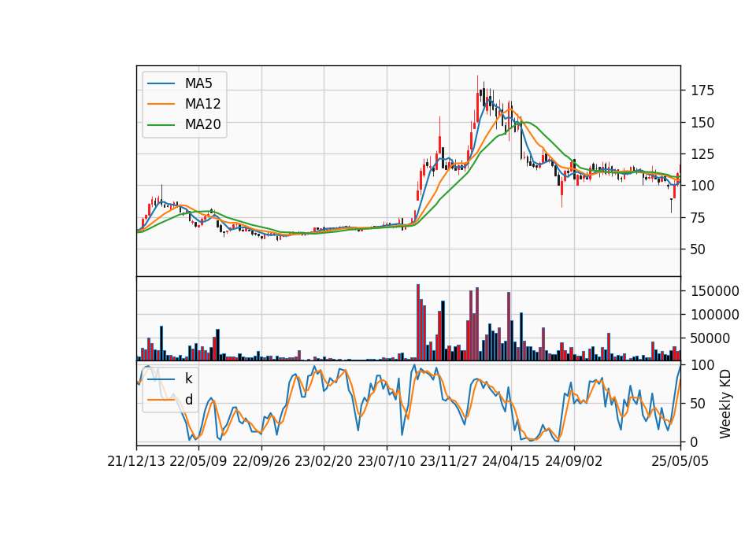The image size is (756, 543).
Task: Click the 23/11/27 date tick label
Action: pyautogui.click(x=449, y=462)
